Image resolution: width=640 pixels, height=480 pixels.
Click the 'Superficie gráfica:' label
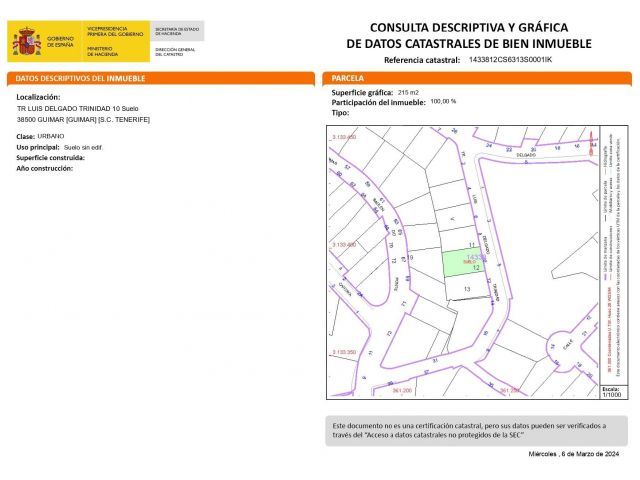[x=362, y=93]
